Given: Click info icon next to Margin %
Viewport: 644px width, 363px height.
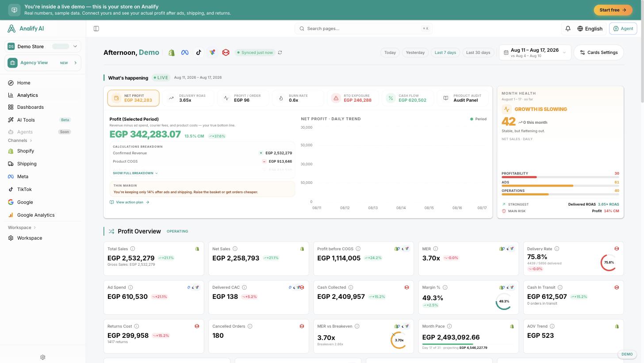Looking at the screenshot, I should coord(445,287).
